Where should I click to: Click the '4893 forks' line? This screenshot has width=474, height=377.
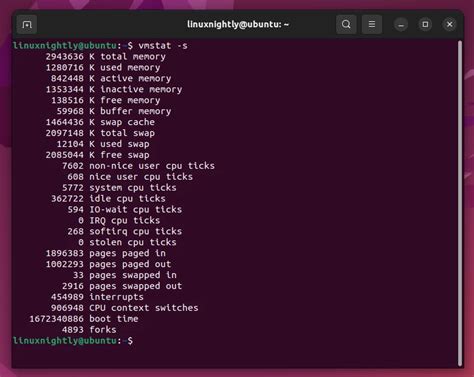click(89, 330)
